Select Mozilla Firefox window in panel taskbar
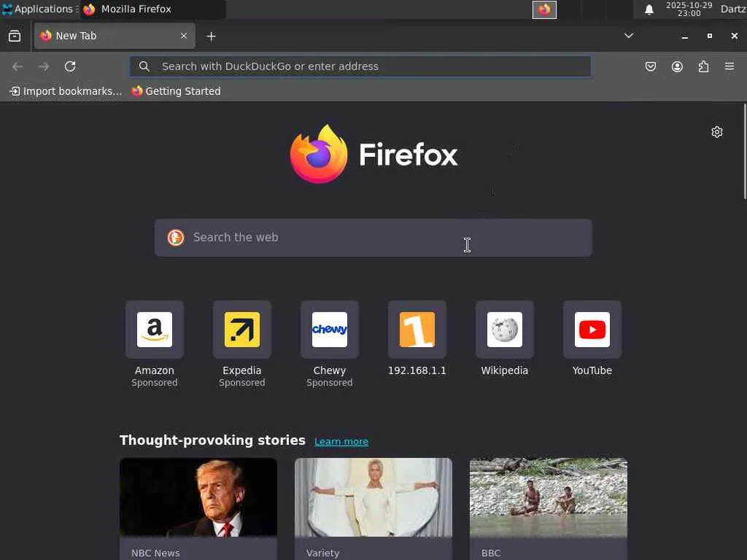747x560 pixels. click(152, 9)
